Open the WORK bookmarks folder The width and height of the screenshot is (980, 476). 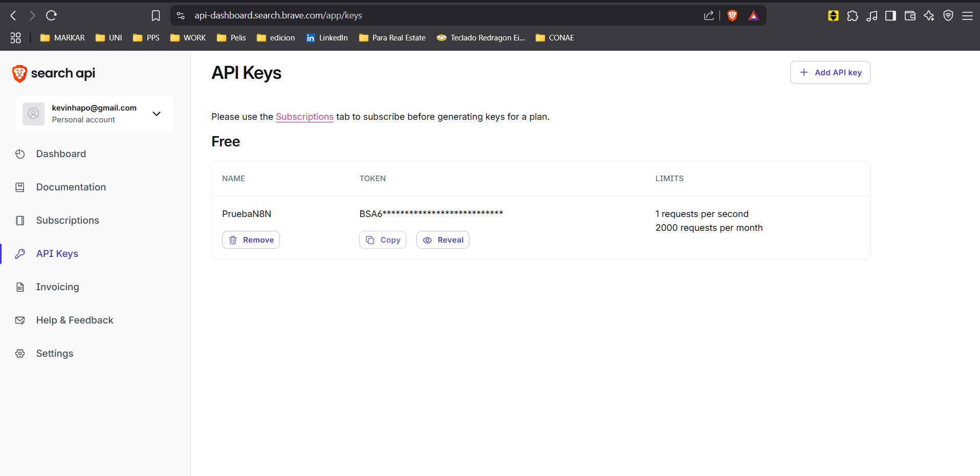click(x=188, y=38)
